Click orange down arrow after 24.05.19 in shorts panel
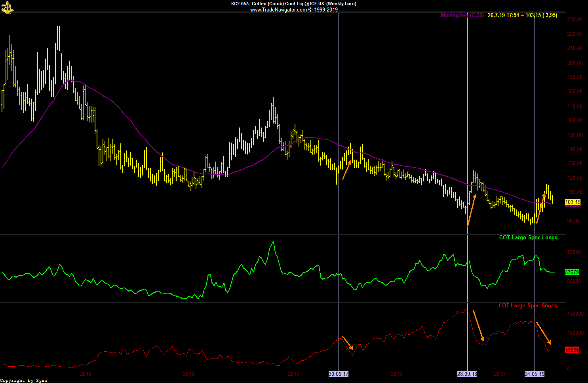 pos(543,333)
